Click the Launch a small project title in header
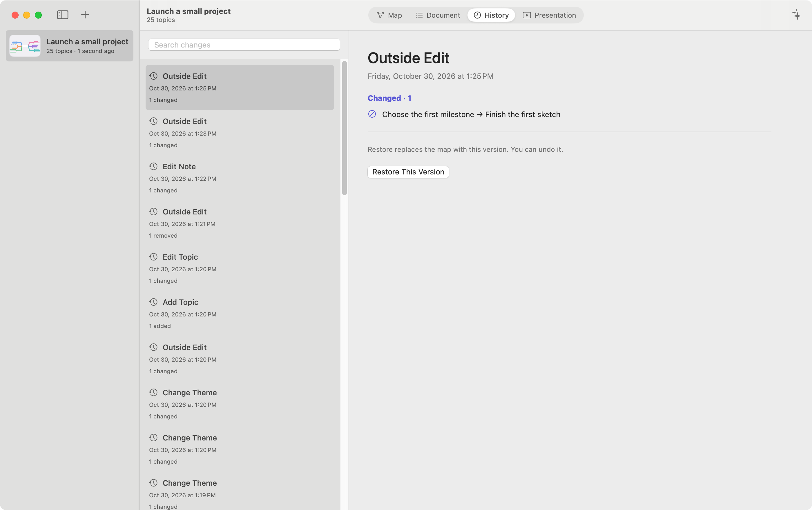 [188, 11]
